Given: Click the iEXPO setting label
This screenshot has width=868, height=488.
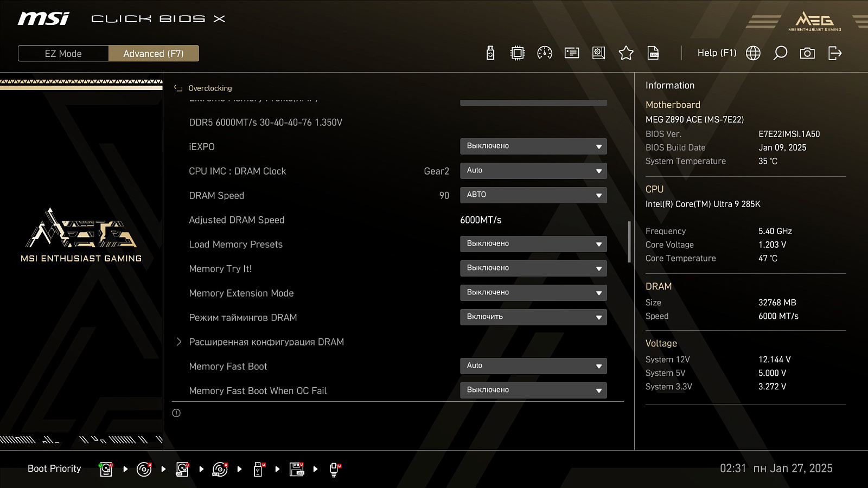Looking at the screenshot, I should point(202,147).
